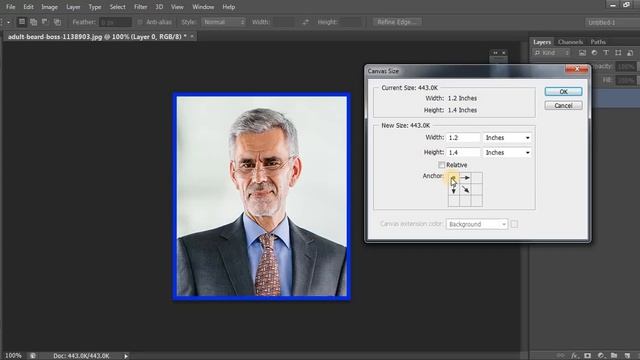Click status bar export icon beside zoom

click(x=33, y=356)
